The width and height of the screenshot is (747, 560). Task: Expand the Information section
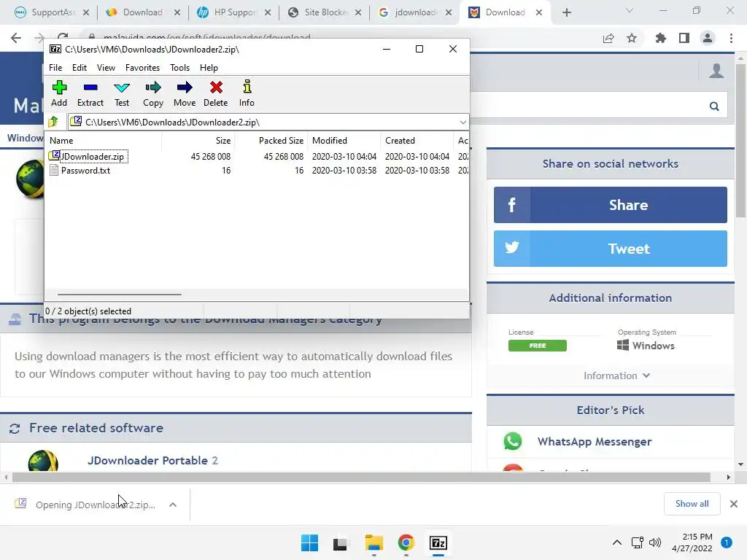[616, 376]
